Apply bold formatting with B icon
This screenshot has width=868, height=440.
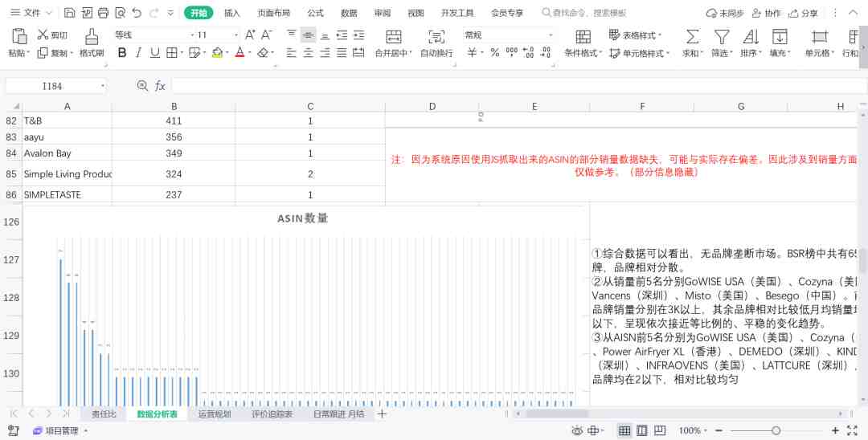pyautogui.click(x=122, y=52)
